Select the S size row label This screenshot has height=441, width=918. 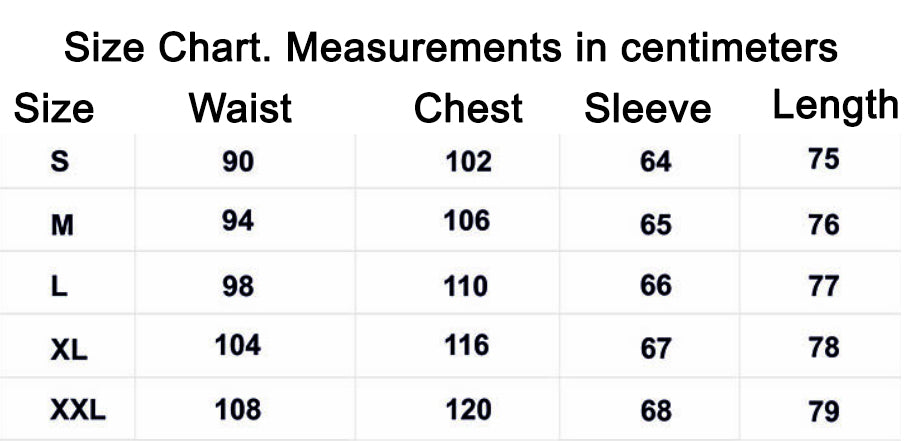[60, 161]
